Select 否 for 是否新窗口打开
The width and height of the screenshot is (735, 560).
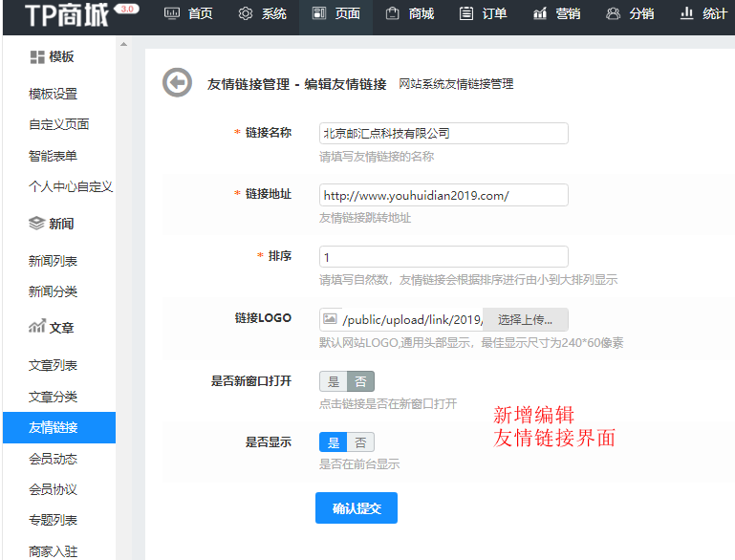(x=360, y=381)
